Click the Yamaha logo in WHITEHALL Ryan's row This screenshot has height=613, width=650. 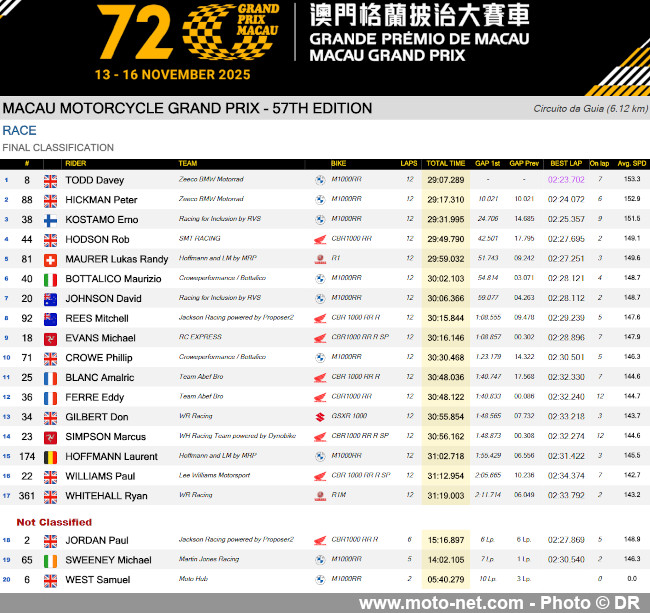click(x=320, y=496)
